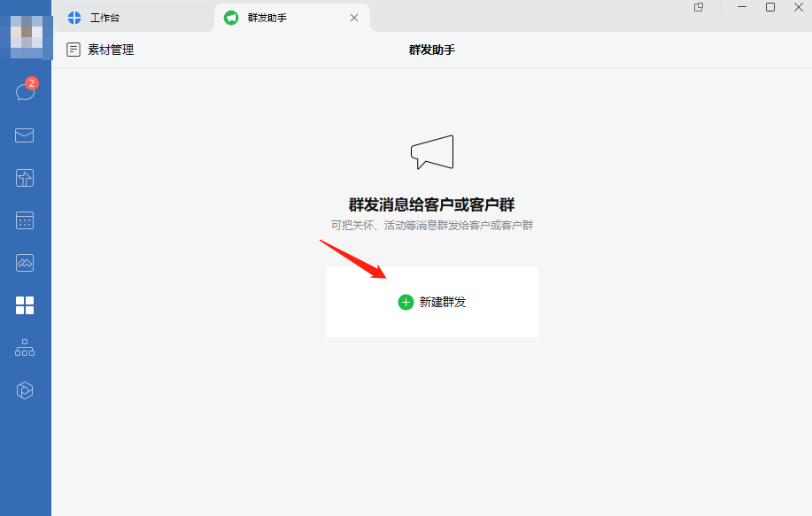The width and height of the screenshot is (812, 516).
Task: Open the WeDrive pictures icon
Action: (x=24, y=263)
